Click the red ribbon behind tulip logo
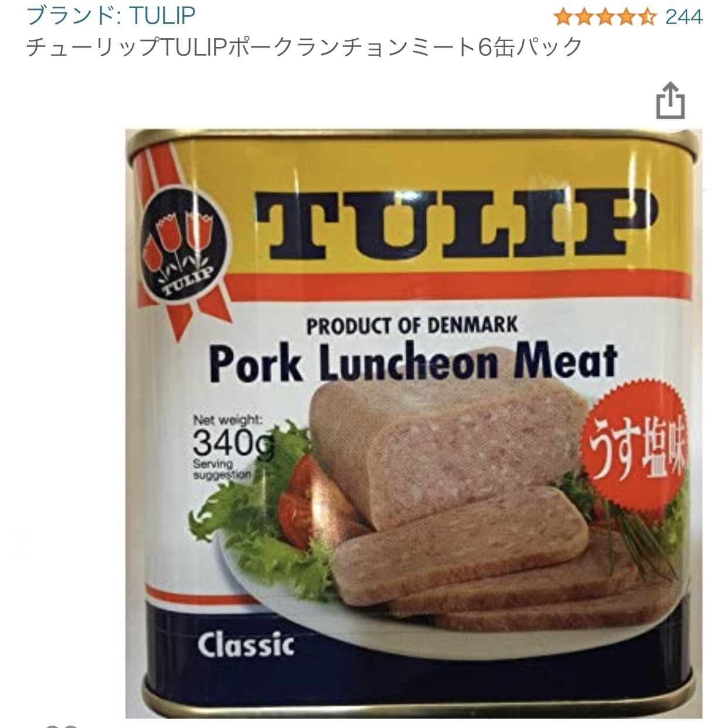Screen dimensions: 728x728 tap(170, 240)
